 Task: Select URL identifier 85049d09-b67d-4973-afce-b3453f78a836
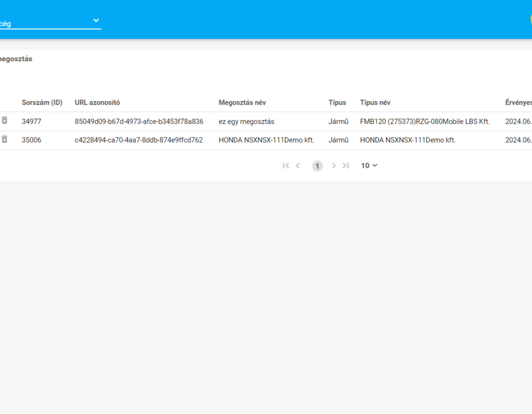[139, 121]
